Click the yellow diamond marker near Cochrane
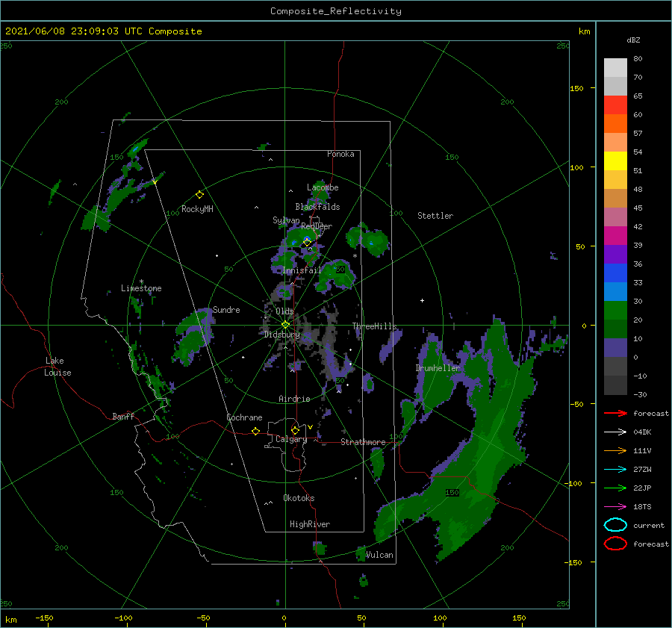672x628 pixels. (255, 431)
